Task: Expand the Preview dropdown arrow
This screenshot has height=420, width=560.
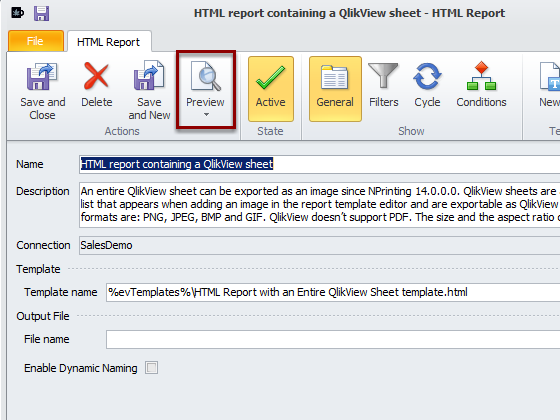Action: pos(206,115)
